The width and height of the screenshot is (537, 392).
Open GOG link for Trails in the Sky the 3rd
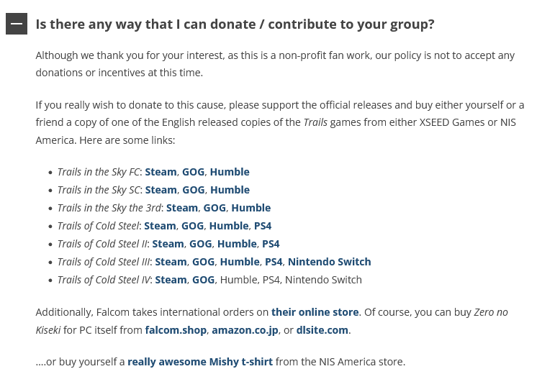pyautogui.click(x=215, y=208)
